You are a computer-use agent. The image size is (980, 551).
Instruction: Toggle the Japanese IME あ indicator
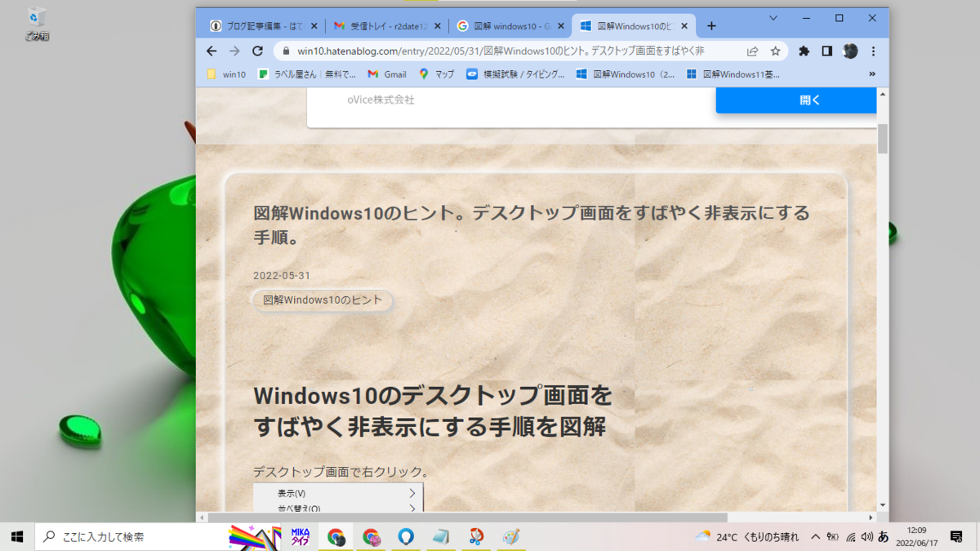click(883, 537)
